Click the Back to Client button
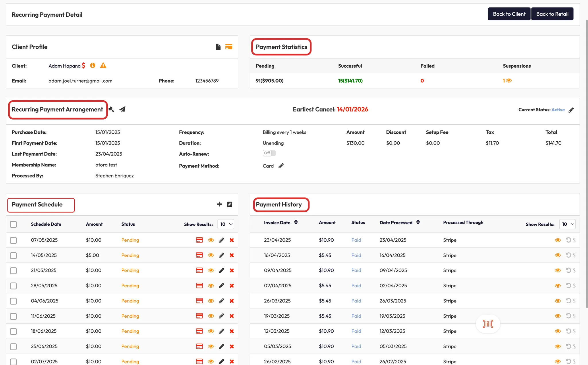588x365 pixels. [x=509, y=14]
